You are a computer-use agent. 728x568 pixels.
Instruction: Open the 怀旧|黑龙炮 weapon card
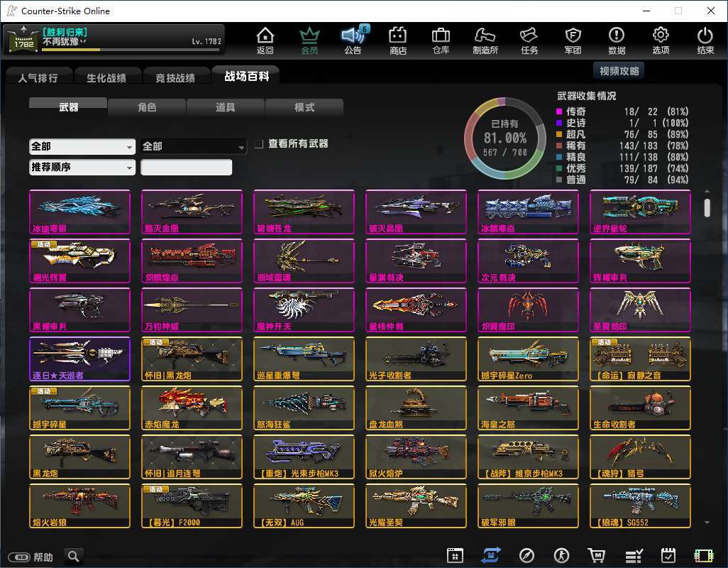192,359
